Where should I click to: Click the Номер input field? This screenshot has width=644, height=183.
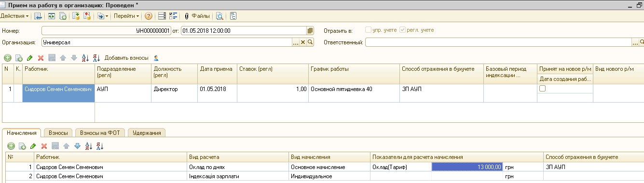pos(106,30)
